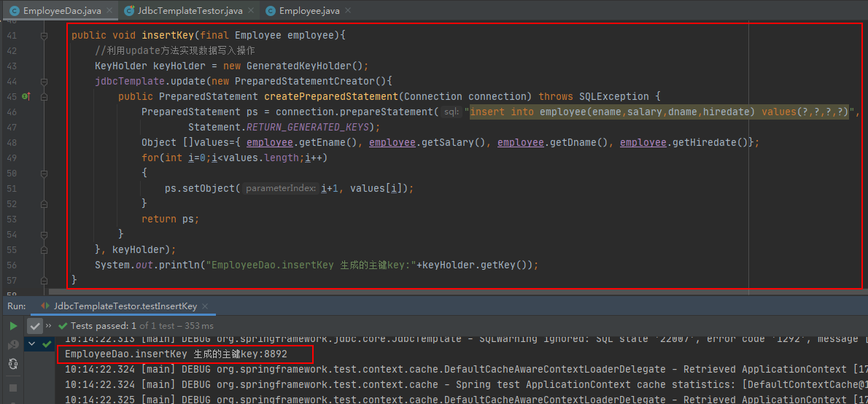
Task: Open the Employee.java editor tab
Action: point(311,11)
